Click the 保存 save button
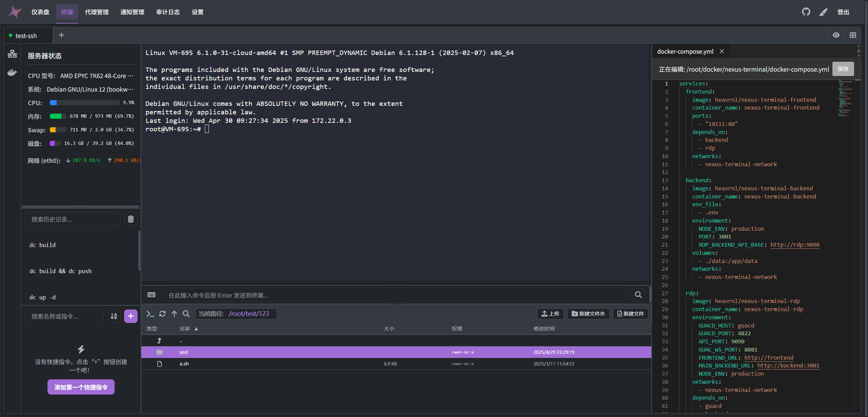Screen dimensions: 868x417 (843, 69)
